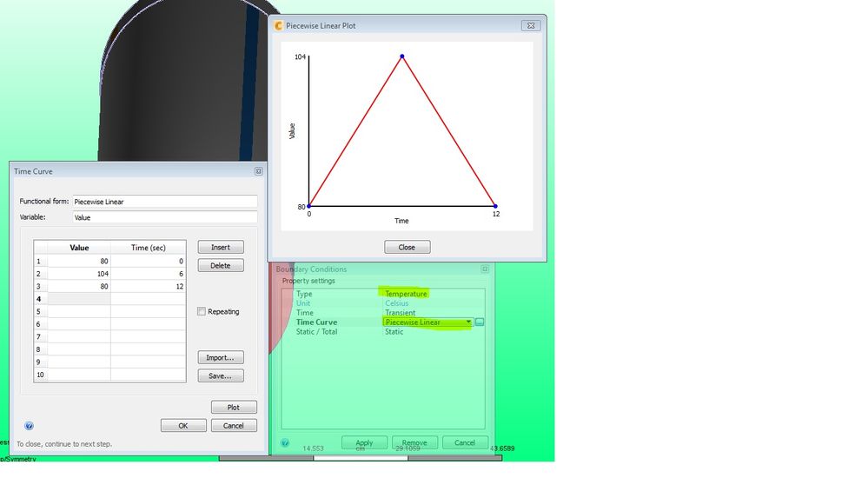Click the Apply button in Boundary Conditions

[364, 443]
